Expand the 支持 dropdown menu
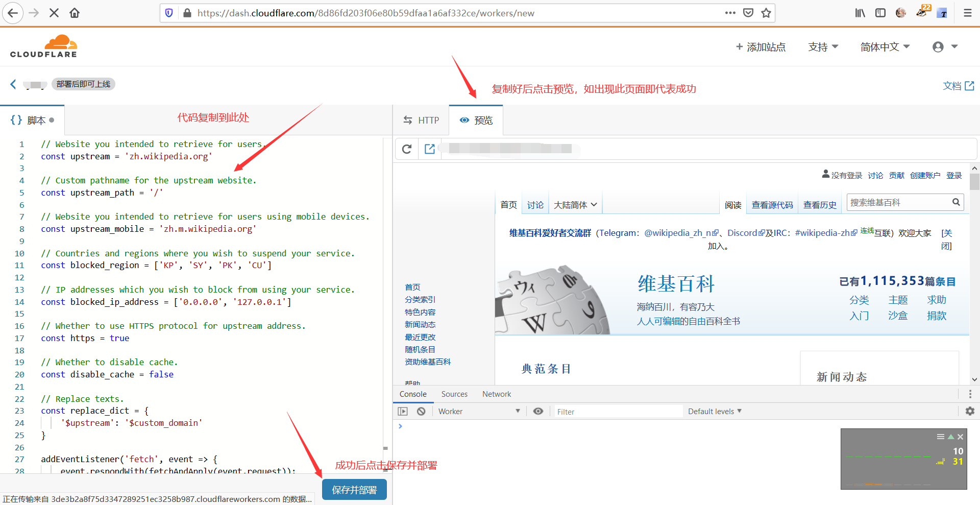Viewport: 980px width, 505px height. point(823,47)
